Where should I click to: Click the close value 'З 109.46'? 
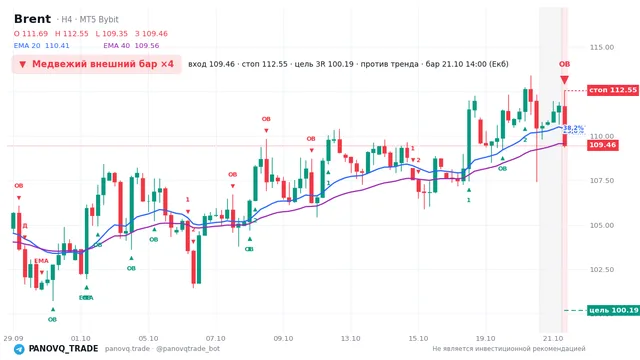click(x=151, y=34)
